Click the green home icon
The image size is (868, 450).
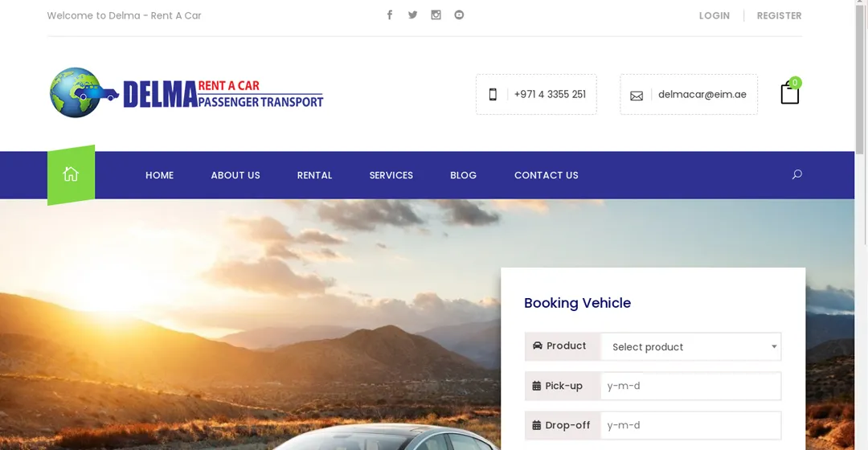click(71, 174)
